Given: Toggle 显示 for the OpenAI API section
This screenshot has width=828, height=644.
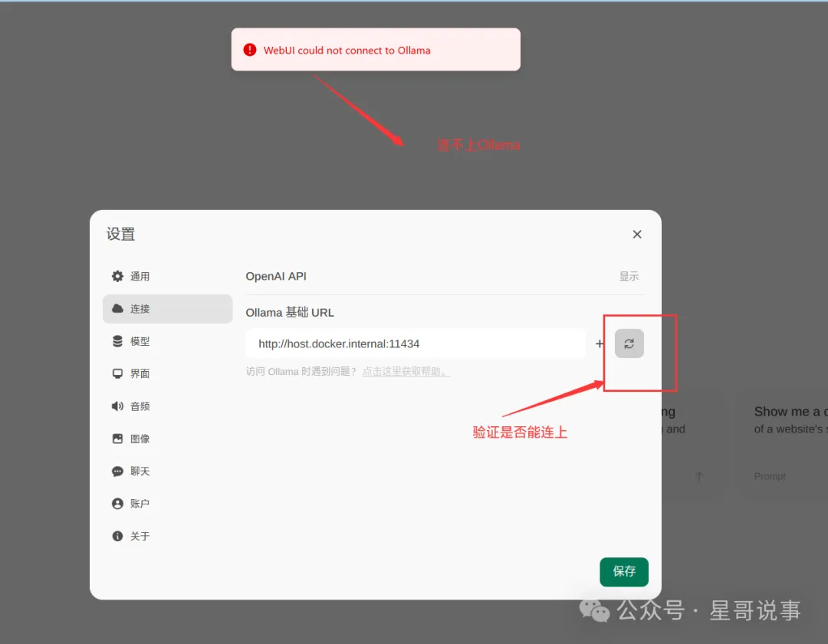Looking at the screenshot, I should 629,276.
